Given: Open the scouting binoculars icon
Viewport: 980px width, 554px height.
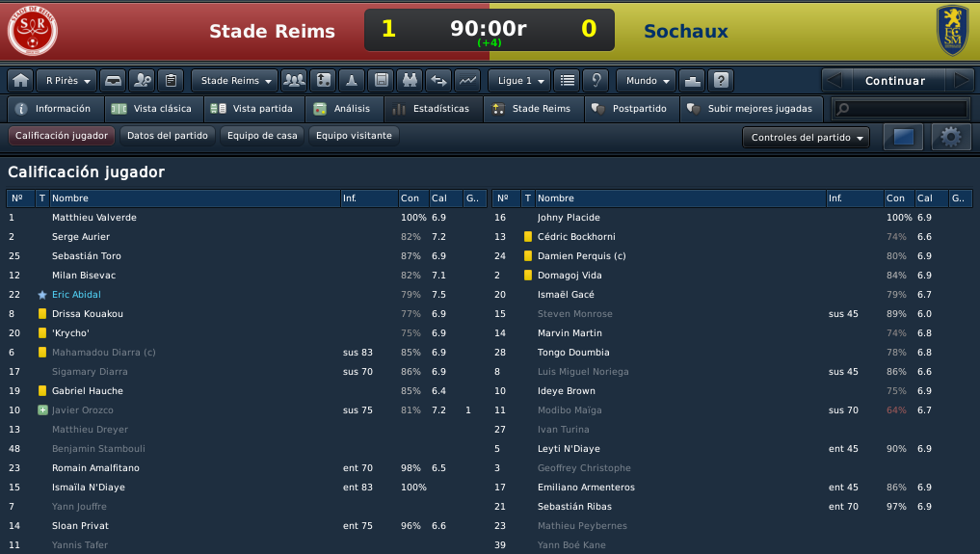Looking at the screenshot, I should [410, 81].
